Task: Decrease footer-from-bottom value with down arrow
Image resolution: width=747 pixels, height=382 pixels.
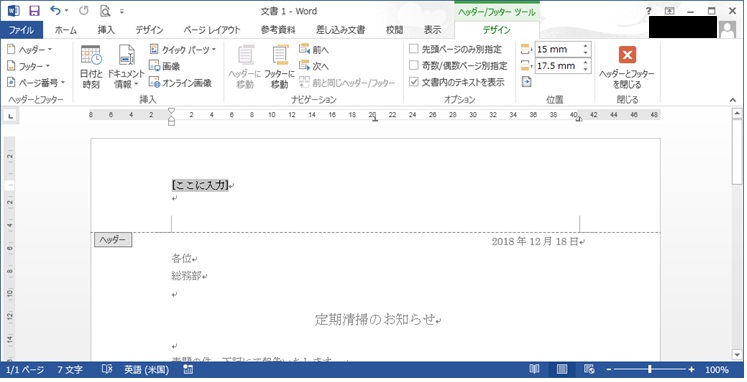Action: tap(585, 69)
